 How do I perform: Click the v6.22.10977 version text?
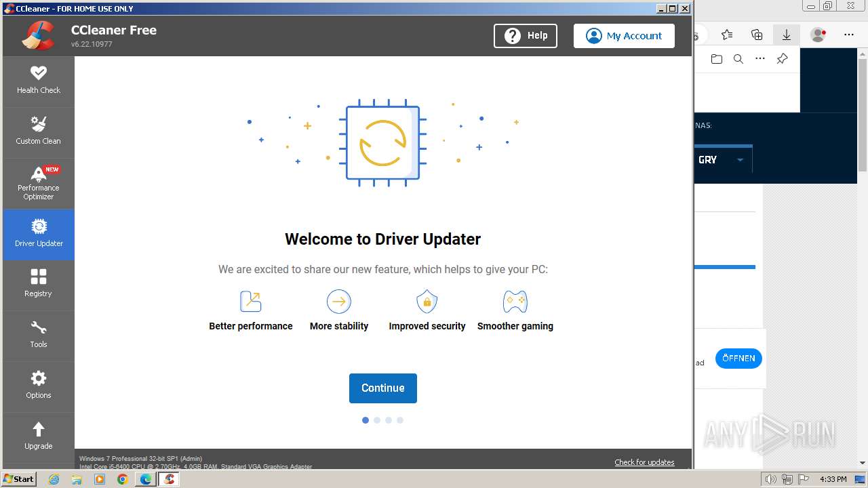point(92,44)
